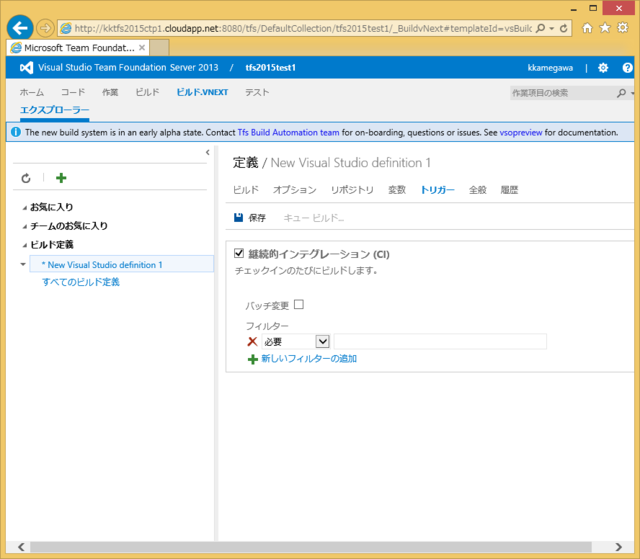640x559 pixels.
Task: Open the 作業 hub
Action: tap(110, 93)
